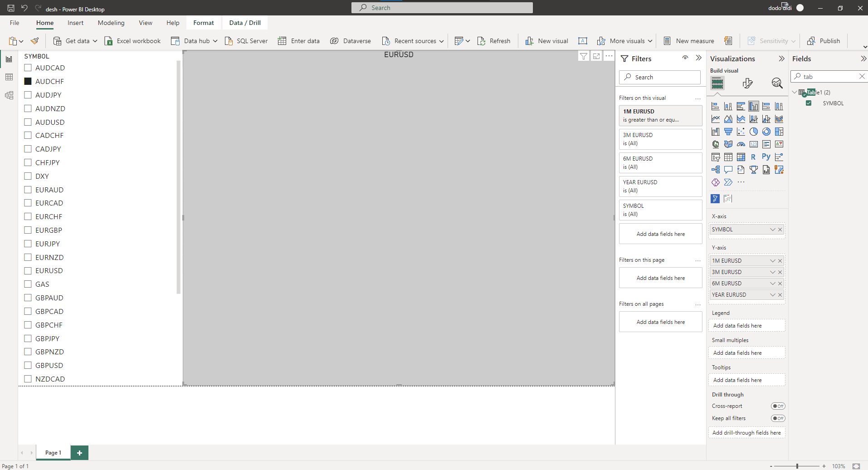Open the Recent sources dropdown
Image resolution: width=868 pixels, height=470 pixels.
click(x=441, y=41)
